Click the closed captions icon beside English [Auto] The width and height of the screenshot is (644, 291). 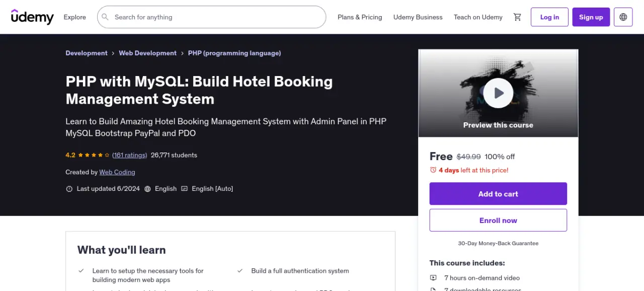(x=184, y=189)
